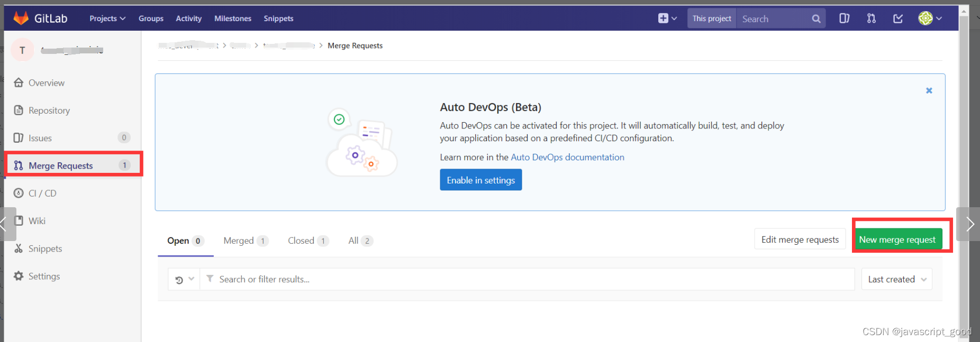
Task: Open the Projects dropdown menu
Action: click(107, 19)
